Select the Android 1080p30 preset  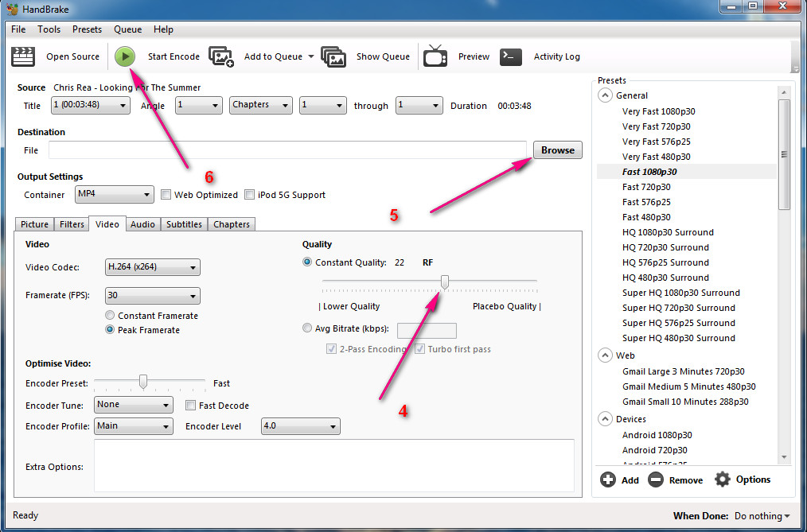[x=657, y=435]
